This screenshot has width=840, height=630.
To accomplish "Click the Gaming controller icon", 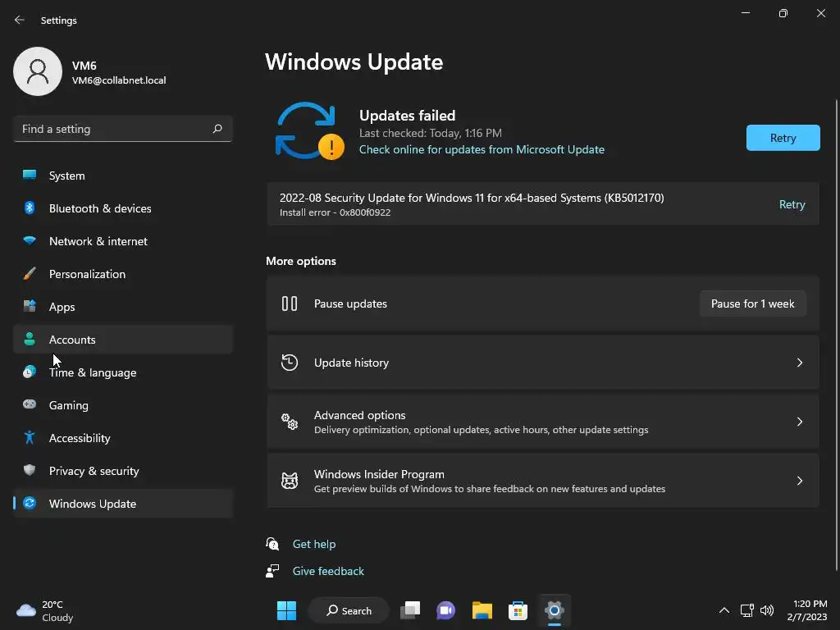I will [30, 404].
